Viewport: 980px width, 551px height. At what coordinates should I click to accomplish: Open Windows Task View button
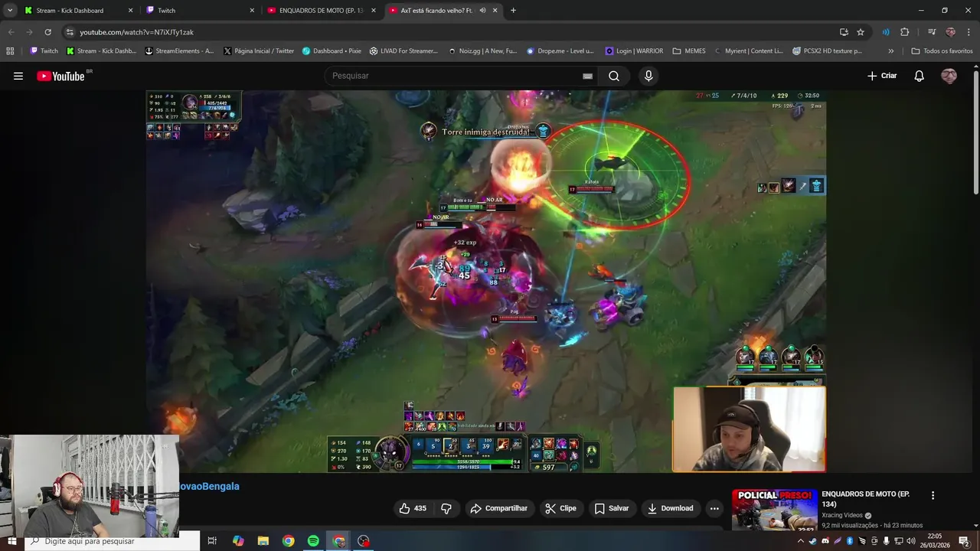pyautogui.click(x=212, y=541)
